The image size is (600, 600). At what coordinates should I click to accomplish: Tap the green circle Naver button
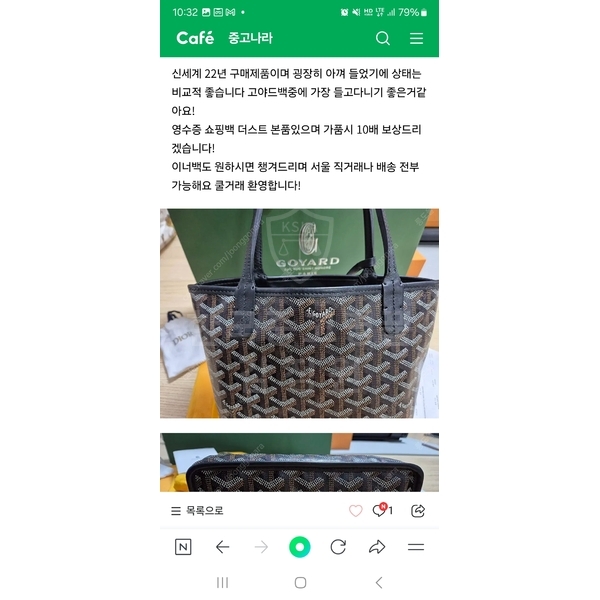(x=300, y=547)
